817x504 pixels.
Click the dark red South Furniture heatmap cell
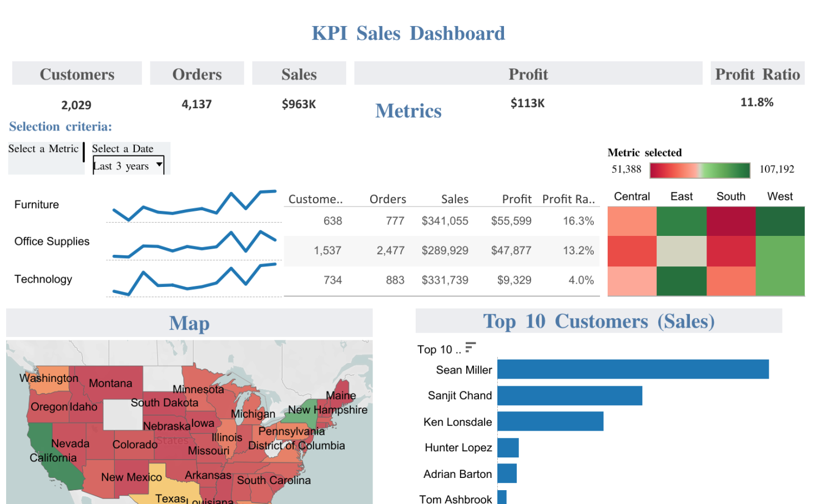tap(730, 221)
